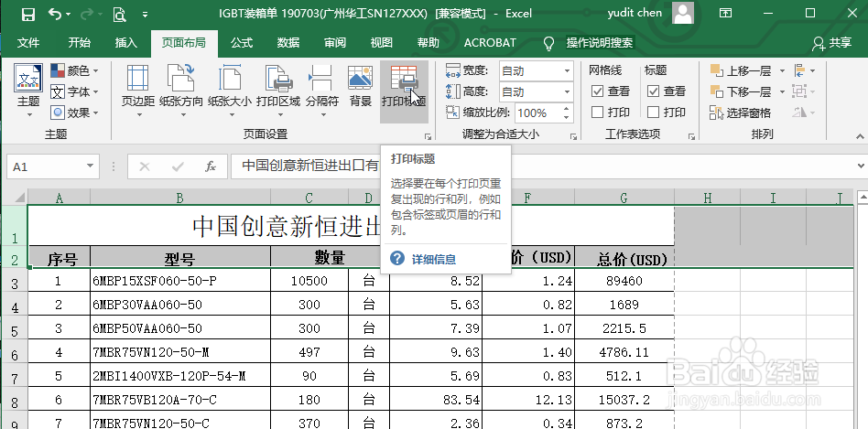Viewport: 868px width, 429px height.
Task: Click the Enter checkmark in formula bar
Action: click(x=178, y=166)
